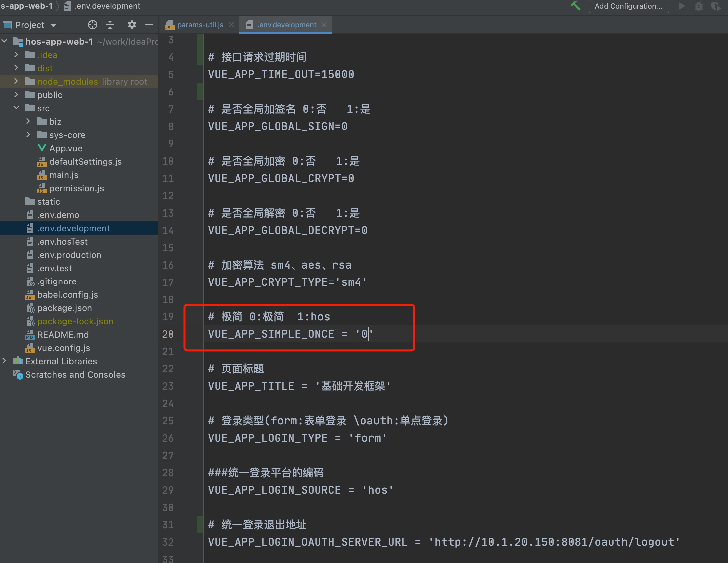Click the locate opened file crosshair icon
Viewport: 728px width, 563px height.
pos(93,25)
